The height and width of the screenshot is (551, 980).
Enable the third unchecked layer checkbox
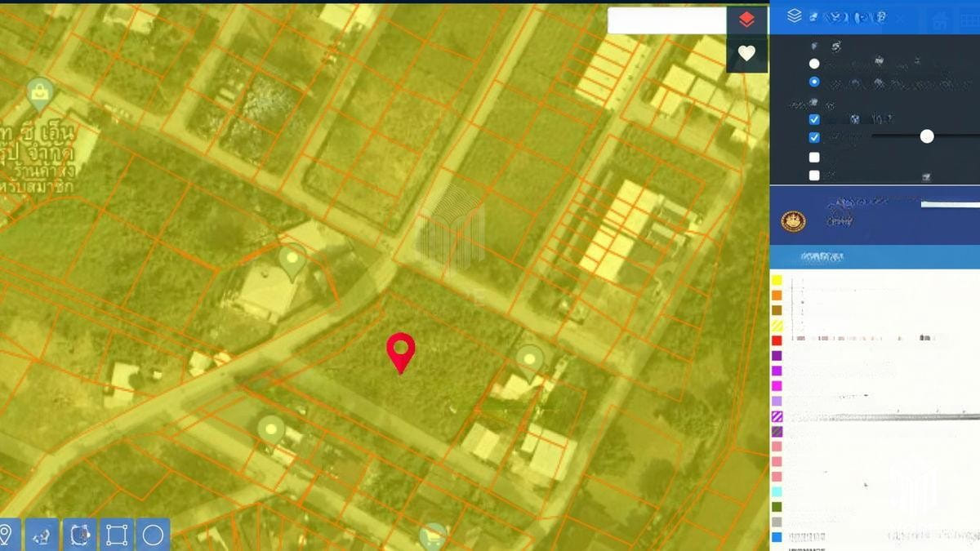pos(814,157)
